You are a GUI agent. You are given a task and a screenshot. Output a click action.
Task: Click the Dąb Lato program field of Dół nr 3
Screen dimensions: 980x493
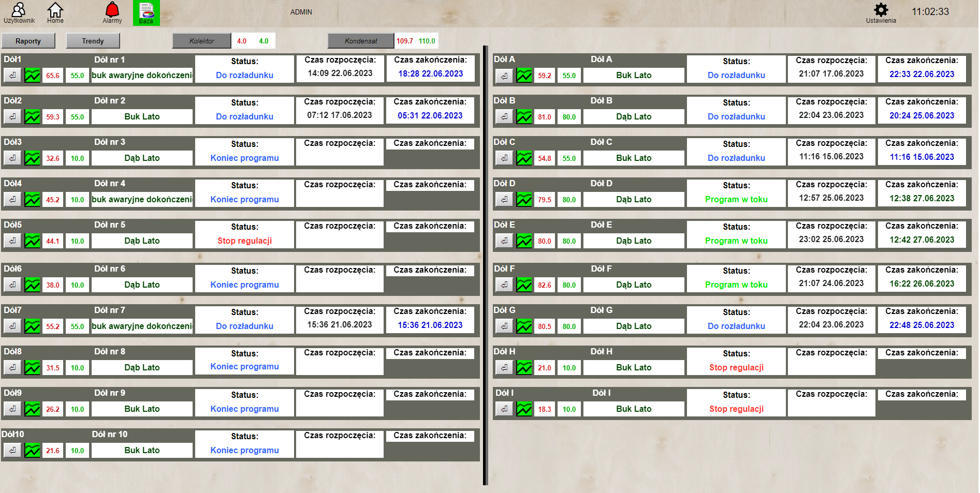click(x=142, y=158)
